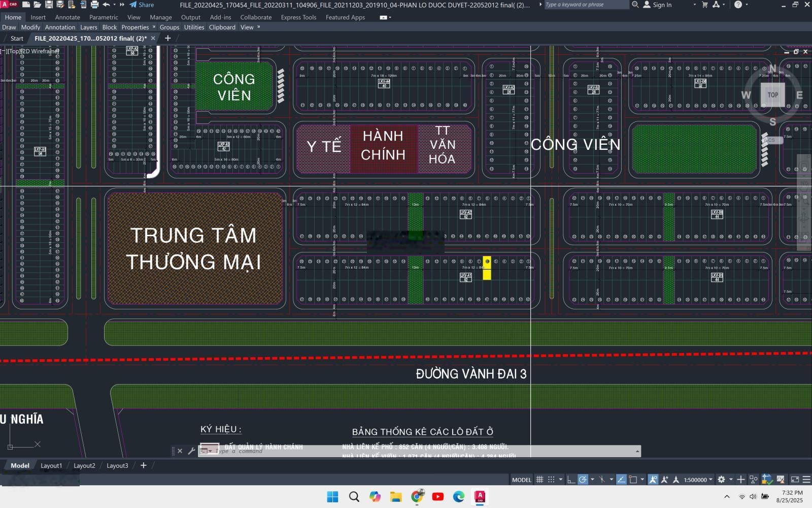Open the Customization gear in status bar
812x508 pixels.
722,480
